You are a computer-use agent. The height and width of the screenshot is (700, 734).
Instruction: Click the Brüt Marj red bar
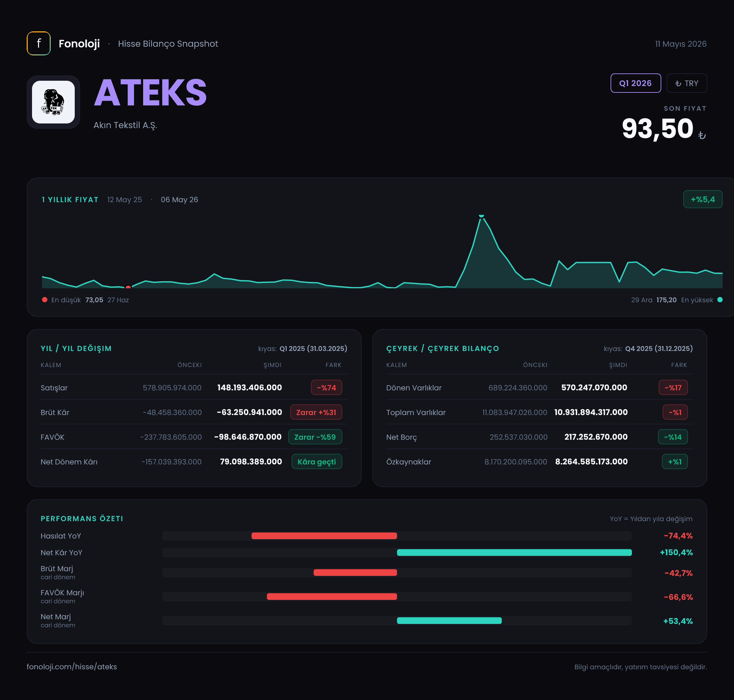click(355, 573)
